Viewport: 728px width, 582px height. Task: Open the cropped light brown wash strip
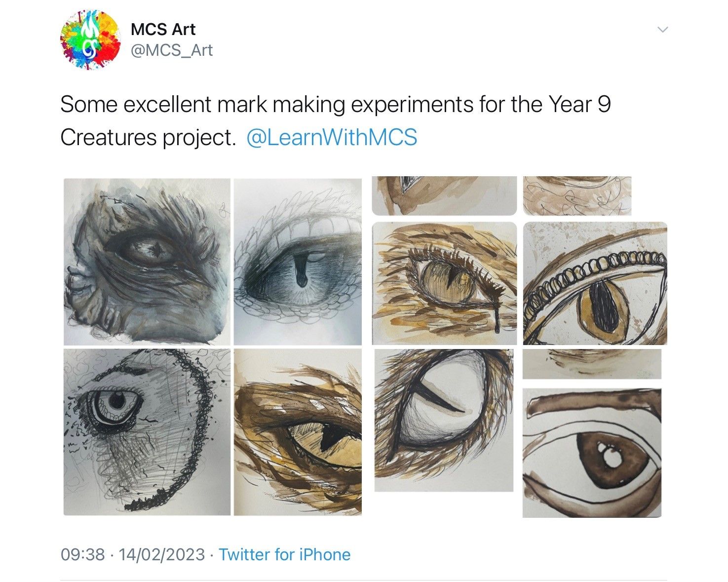pyautogui.click(x=592, y=364)
